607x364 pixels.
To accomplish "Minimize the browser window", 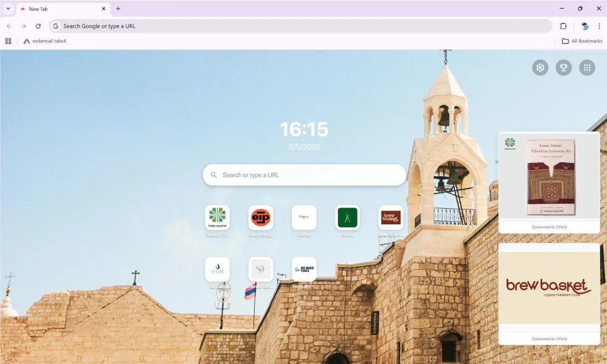I will pos(562,9).
